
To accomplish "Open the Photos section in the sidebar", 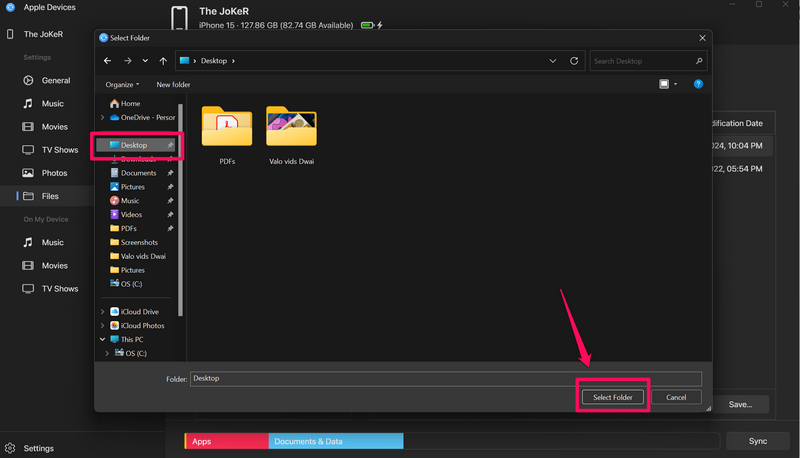I will click(54, 173).
